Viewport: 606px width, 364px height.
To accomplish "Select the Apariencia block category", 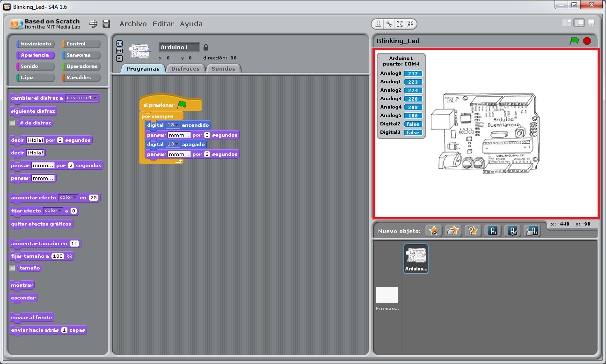I will [35, 55].
